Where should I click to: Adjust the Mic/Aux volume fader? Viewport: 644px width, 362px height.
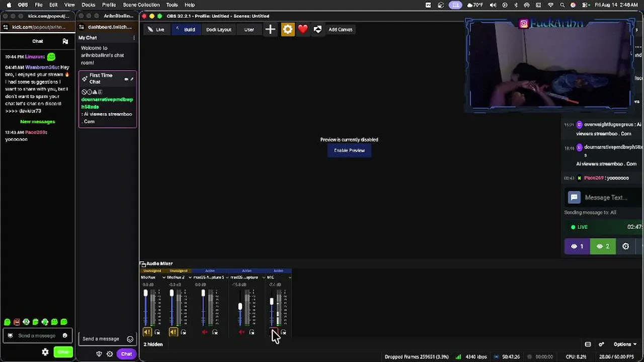pyautogui.click(x=146, y=293)
